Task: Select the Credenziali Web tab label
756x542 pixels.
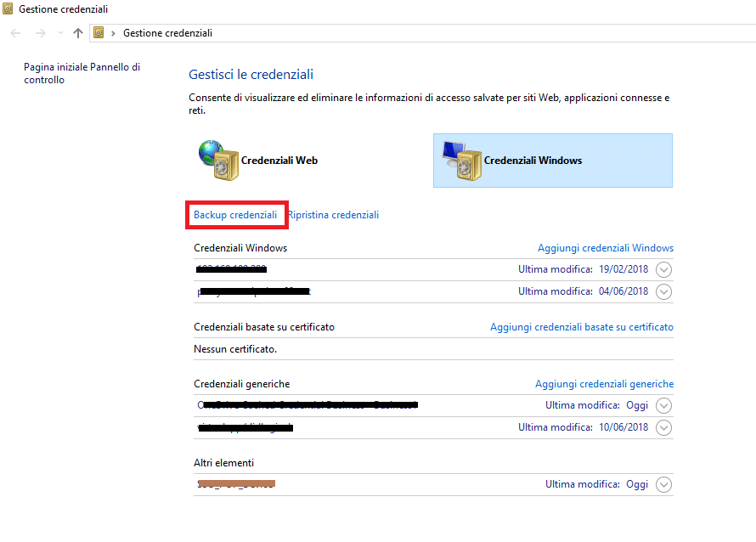Action: click(x=279, y=161)
